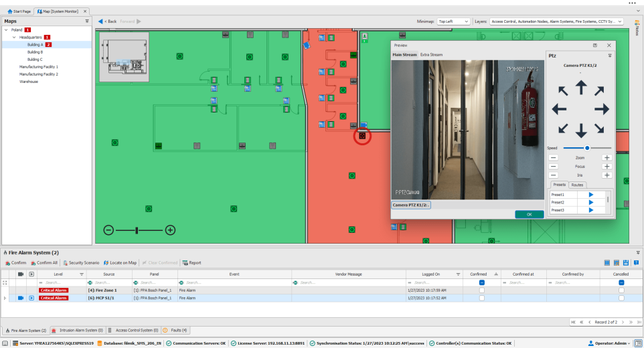The width and height of the screenshot is (644, 348).
Task: Switch to Main Stream tab
Action: (404, 55)
